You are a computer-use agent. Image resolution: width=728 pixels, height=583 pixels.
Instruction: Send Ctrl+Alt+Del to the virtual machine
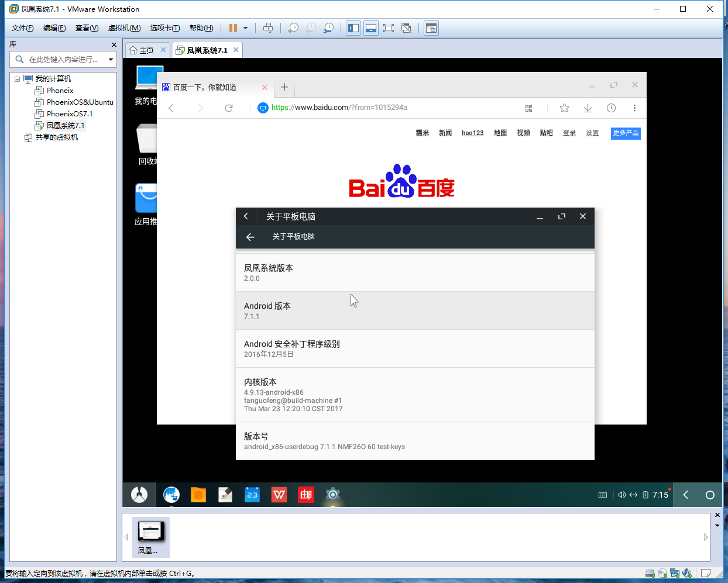(268, 28)
